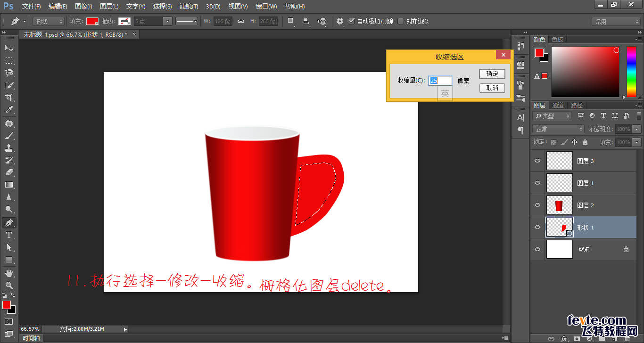Enable 对齐边缘 checkbox
Screen dimensions: 644x343
[x=401, y=21]
